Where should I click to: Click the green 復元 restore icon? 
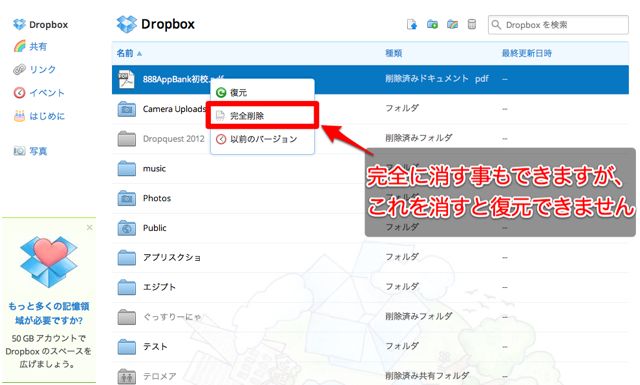221,93
